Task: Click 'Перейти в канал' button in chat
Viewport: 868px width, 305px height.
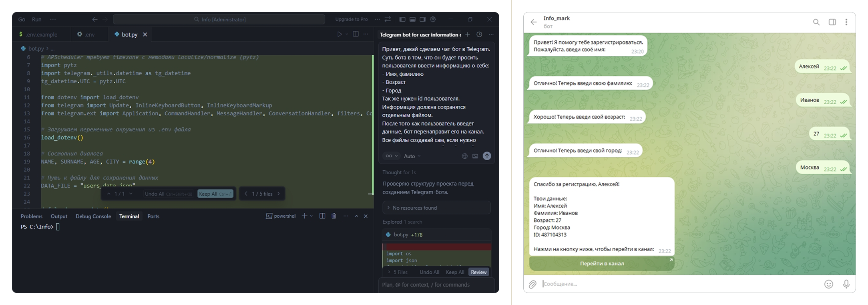Action: [x=602, y=264]
